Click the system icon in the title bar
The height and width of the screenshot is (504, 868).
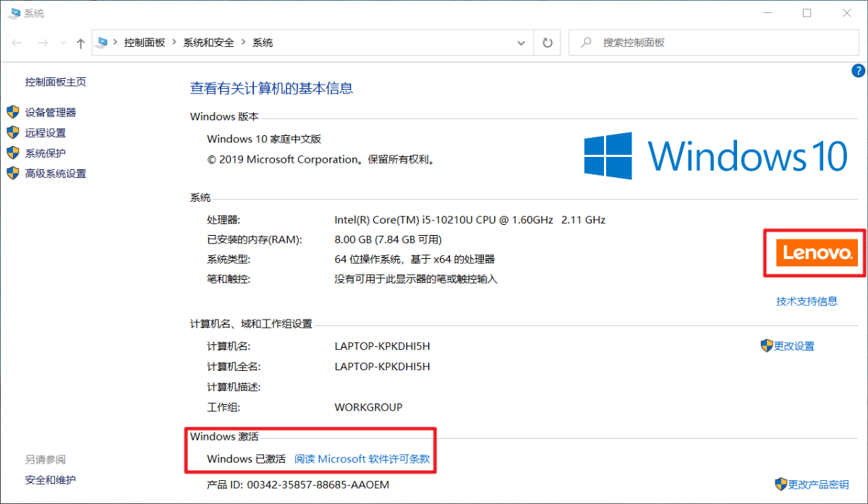[x=14, y=12]
